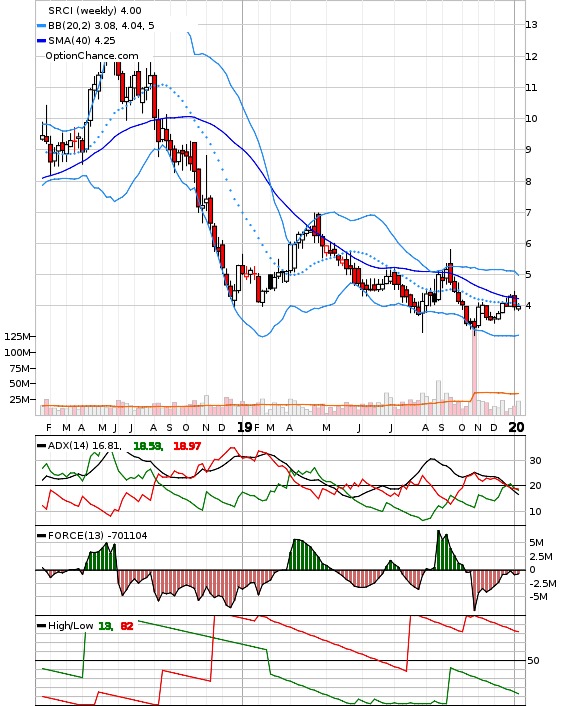Select the bold 20 year marker
566x706 pixels.
pyautogui.click(x=516, y=427)
